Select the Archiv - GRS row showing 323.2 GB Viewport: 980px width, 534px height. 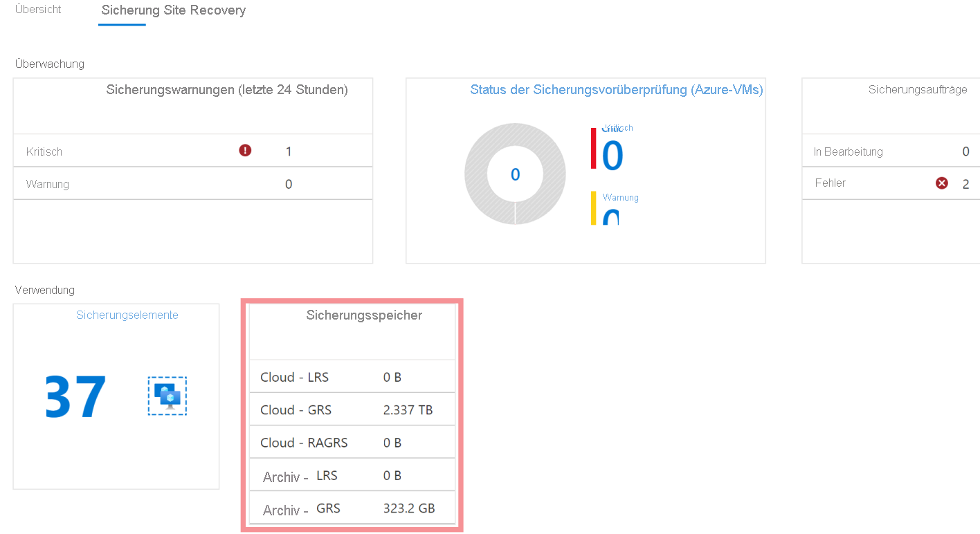pyautogui.click(x=352, y=507)
